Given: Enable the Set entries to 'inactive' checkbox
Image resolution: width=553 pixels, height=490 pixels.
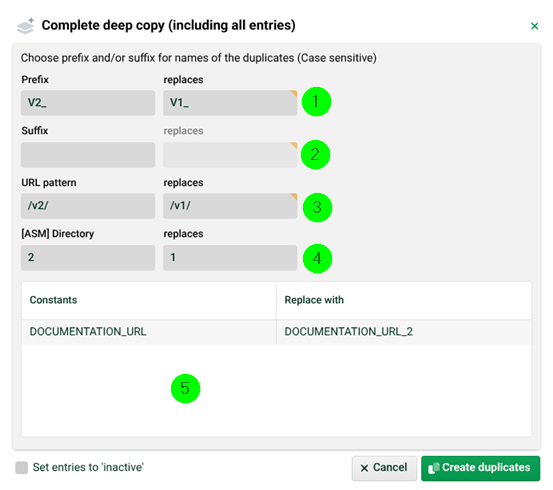Looking at the screenshot, I should 22,468.
